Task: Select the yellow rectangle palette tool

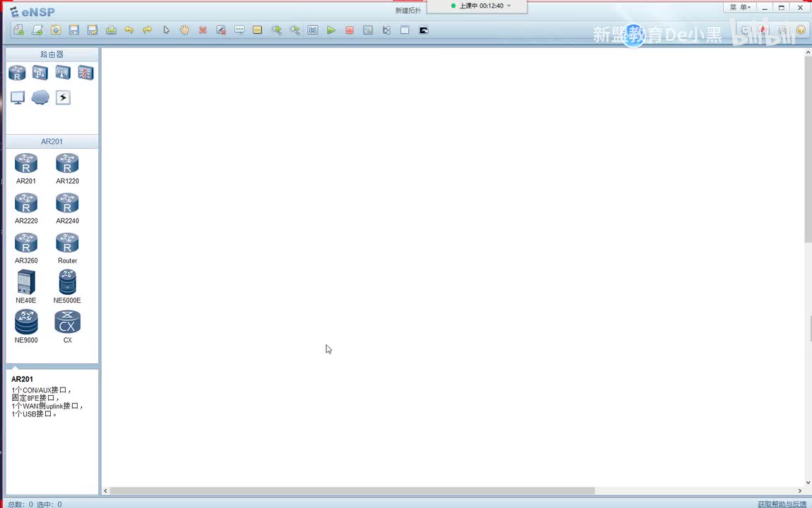Action: pyautogui.click(x=258, y=30)
